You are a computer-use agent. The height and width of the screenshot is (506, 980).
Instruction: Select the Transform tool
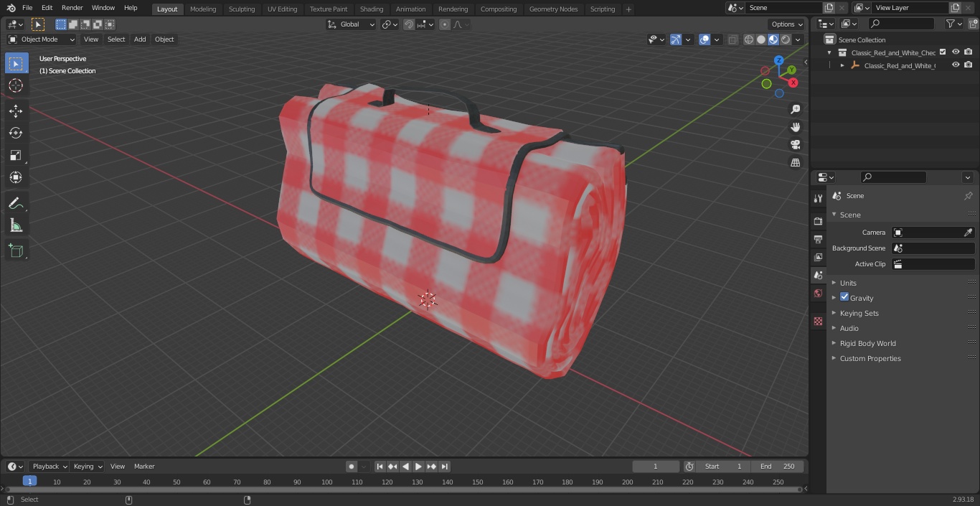coord(16,177)
